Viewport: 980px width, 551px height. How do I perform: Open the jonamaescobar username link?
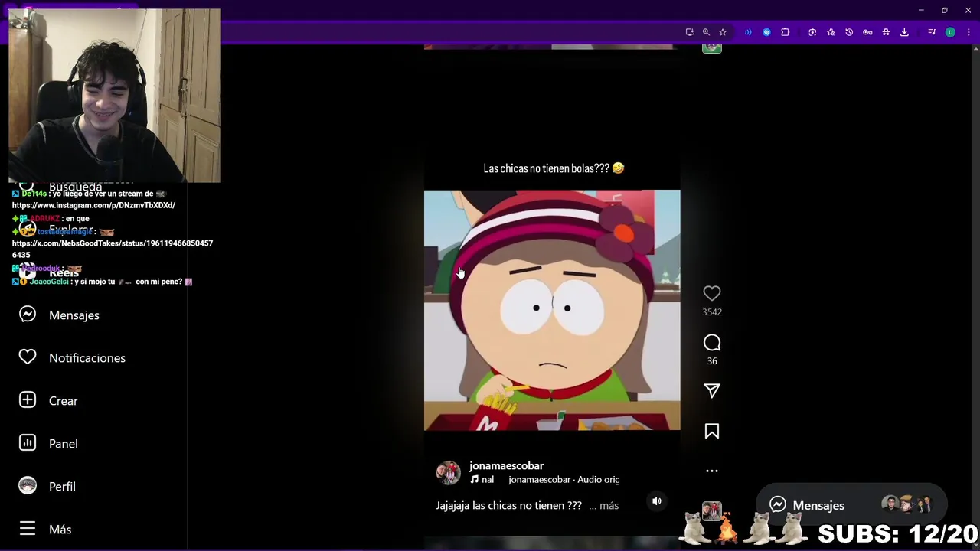point(506,465)
